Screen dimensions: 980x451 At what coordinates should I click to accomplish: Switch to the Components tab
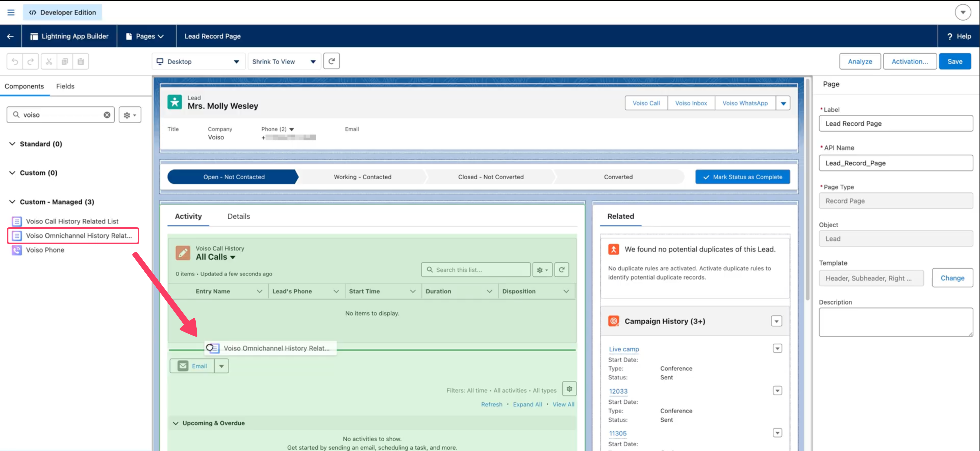point(24,86)
